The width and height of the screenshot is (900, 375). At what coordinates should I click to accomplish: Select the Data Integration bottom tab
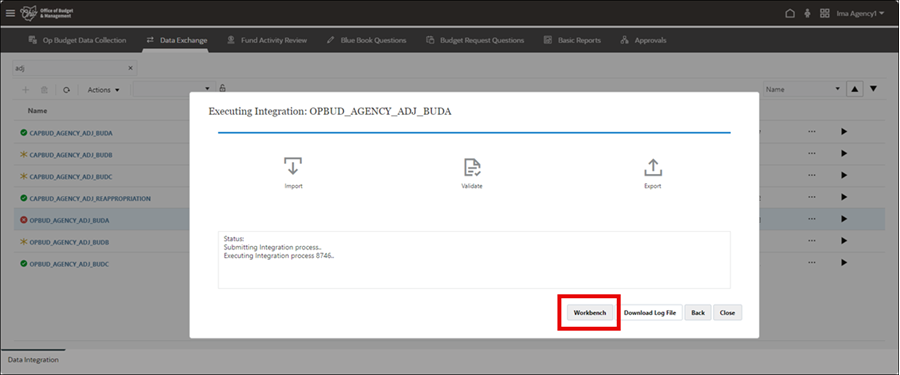click(33, 359)
